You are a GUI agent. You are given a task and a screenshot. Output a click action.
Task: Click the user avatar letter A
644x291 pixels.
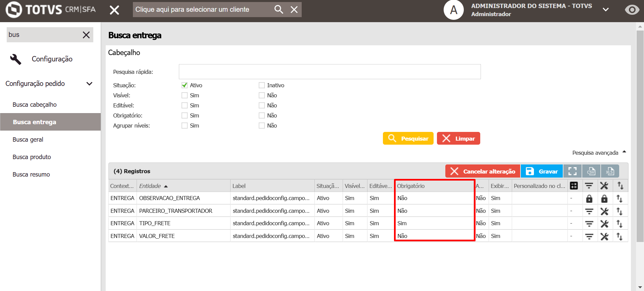(453, 10)
